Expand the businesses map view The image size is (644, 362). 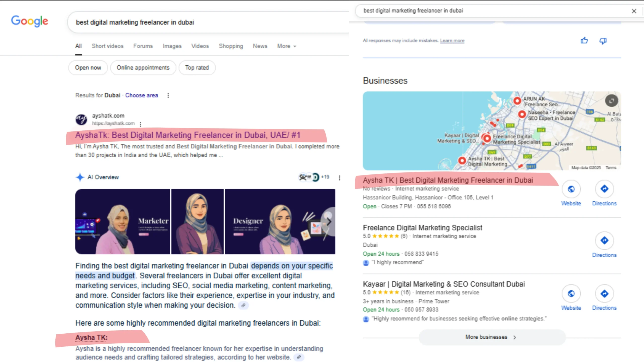[x=612, y=101]
